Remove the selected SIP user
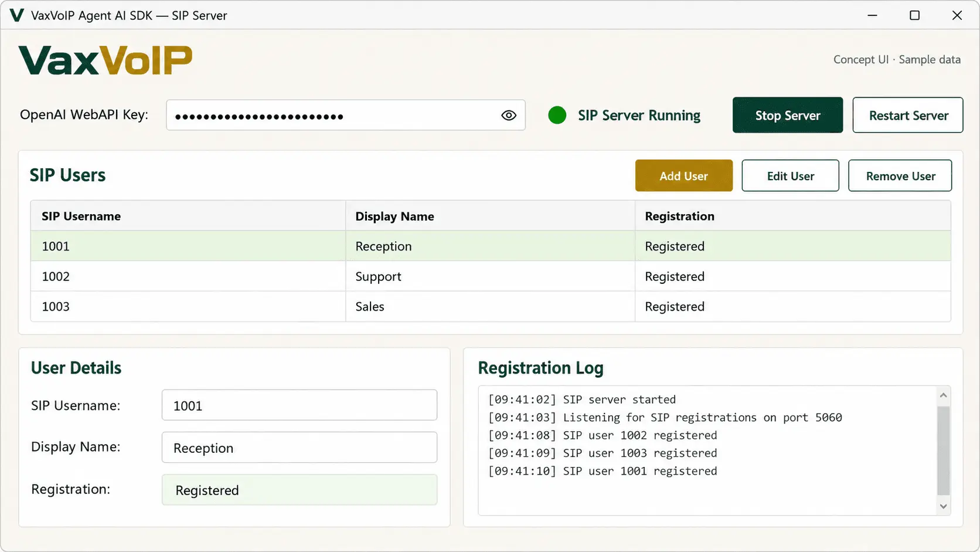Image resolution: width=980 pixels, height=552 pixels. (900, 175)
